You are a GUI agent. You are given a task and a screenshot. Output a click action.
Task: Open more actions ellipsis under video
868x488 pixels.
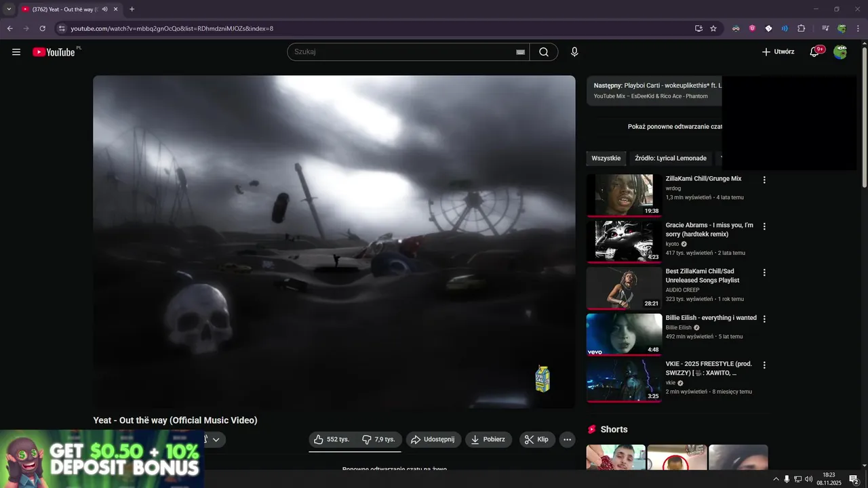(568, 439)
